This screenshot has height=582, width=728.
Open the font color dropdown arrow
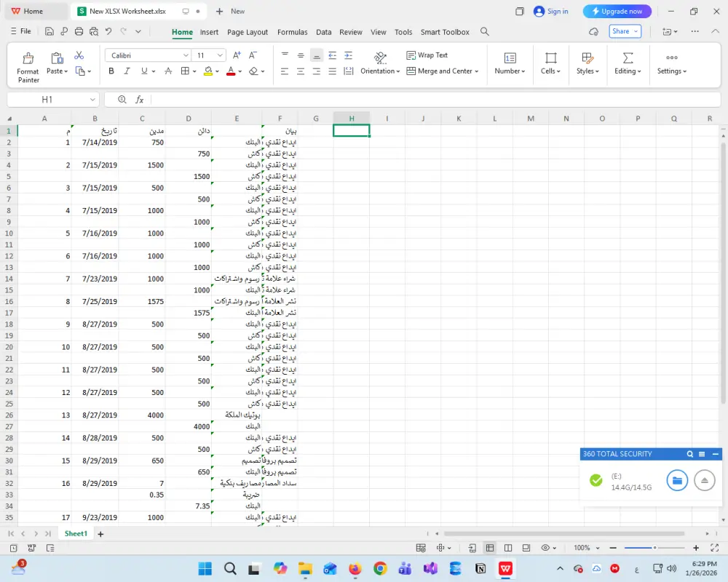240,71
